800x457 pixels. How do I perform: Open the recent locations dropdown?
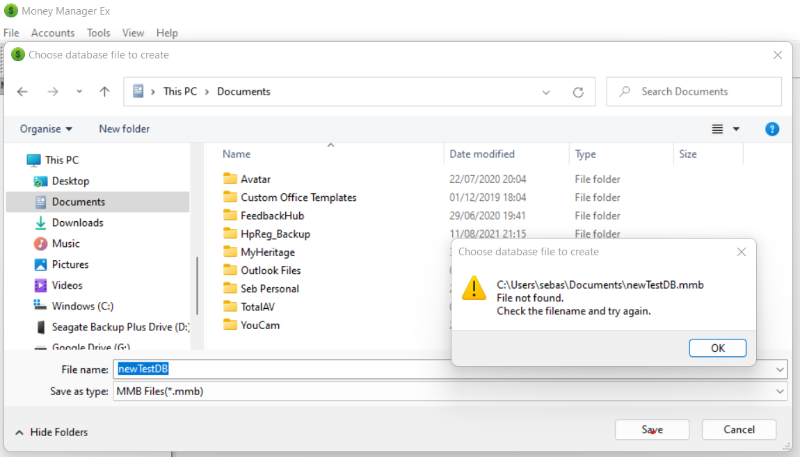[79, 92]
